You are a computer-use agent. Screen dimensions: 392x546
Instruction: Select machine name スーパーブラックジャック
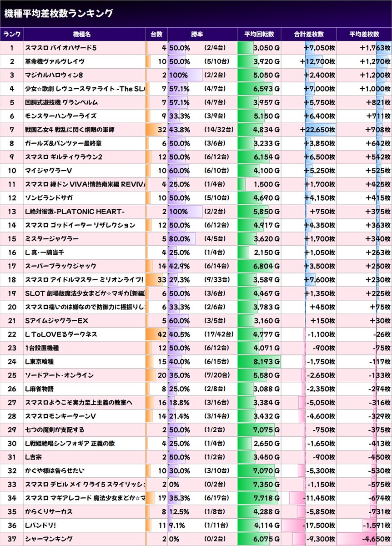click(61, 266)
